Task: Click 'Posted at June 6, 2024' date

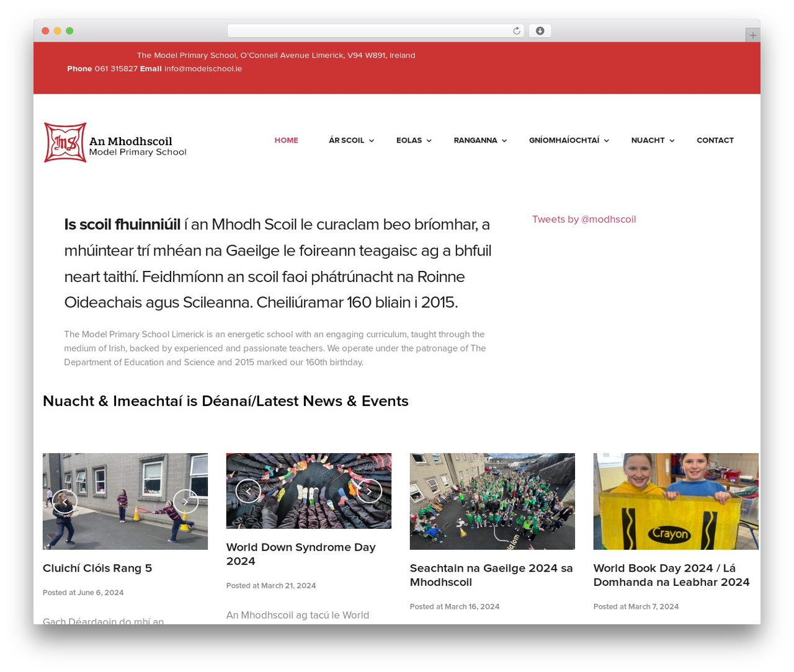Action: 83,593
